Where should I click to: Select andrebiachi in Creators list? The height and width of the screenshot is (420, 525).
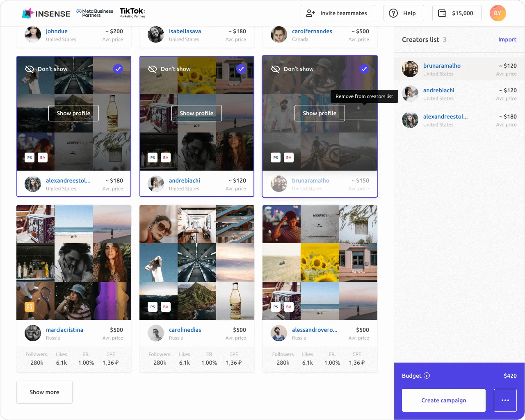(438, 90)
